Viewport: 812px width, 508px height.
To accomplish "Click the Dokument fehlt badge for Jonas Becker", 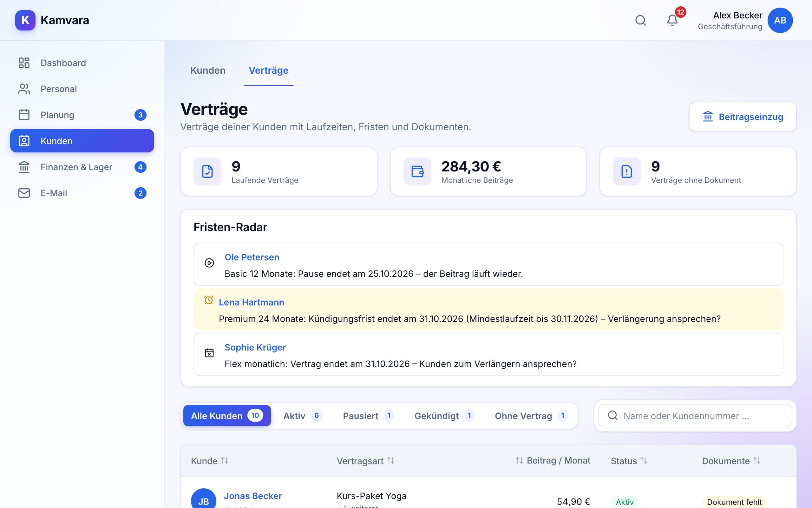I will [734, 502].
